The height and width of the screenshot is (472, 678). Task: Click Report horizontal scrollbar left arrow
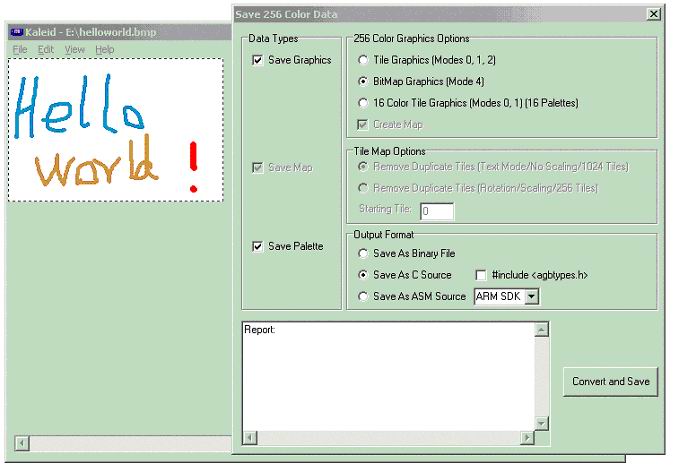pos(249,438)
